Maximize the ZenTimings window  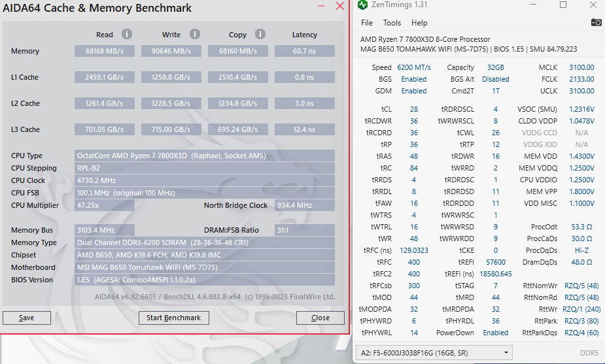(563, 5)
